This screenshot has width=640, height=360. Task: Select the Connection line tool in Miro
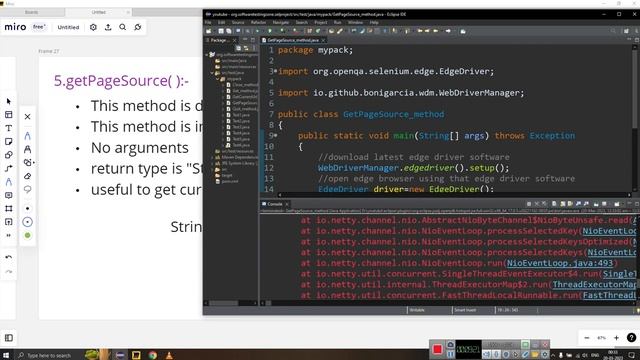[x=9, y=168]
